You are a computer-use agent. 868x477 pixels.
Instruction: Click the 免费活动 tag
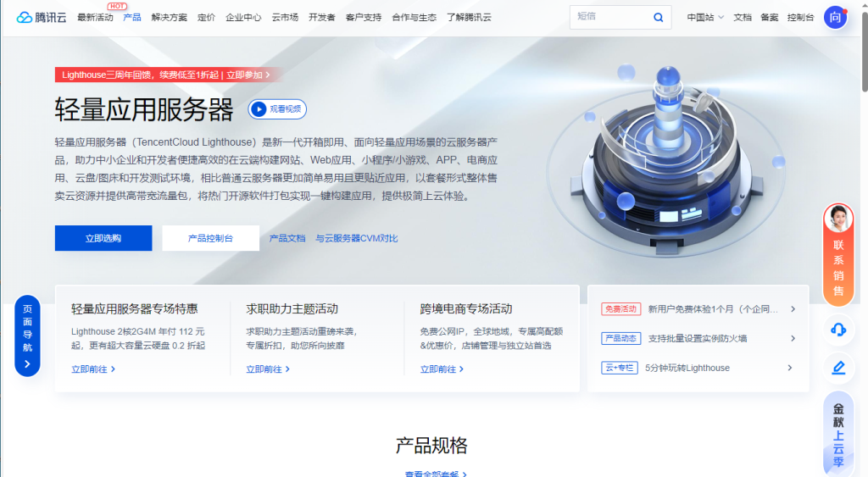(620, 308)
